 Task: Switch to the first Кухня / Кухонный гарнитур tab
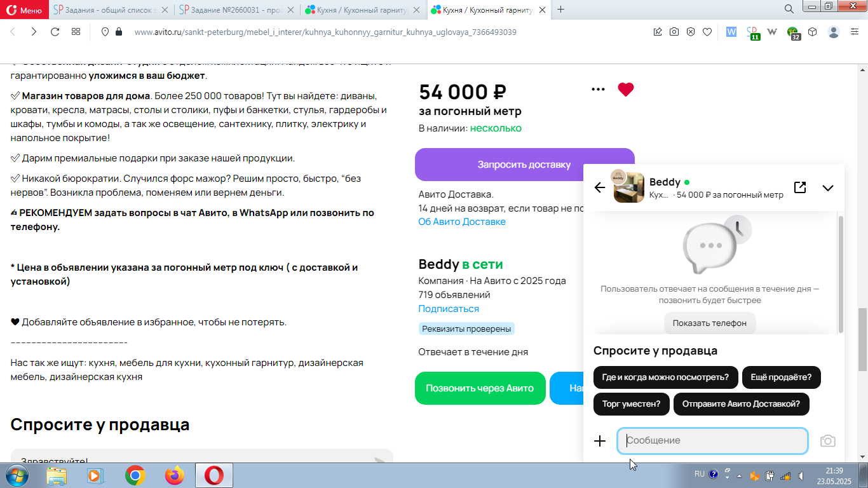(363, 10)
